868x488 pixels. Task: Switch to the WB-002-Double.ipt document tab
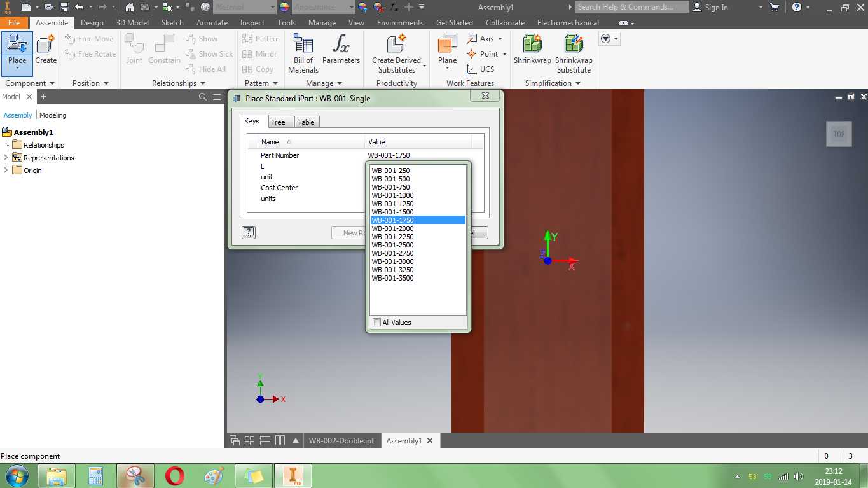341,440
